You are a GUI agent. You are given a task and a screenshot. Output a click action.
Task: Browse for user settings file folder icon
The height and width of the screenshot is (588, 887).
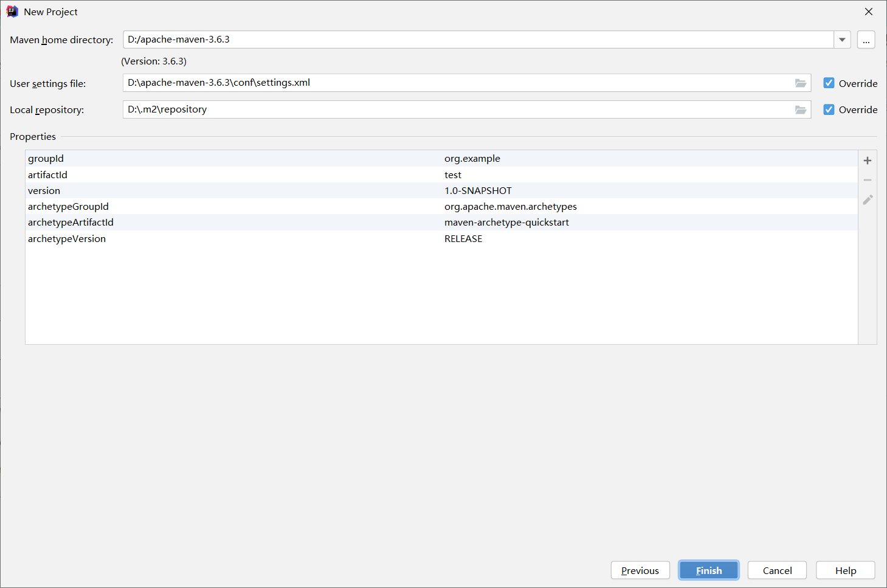[x=801, y=83]
